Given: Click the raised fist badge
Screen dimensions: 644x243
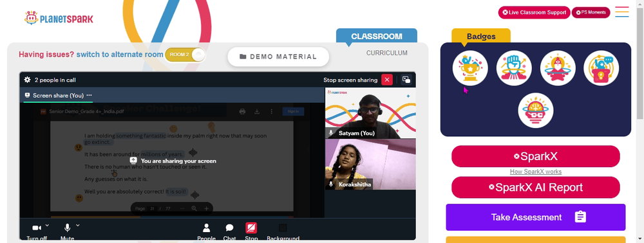Looking at the screenshot, I should pos(514,68).
